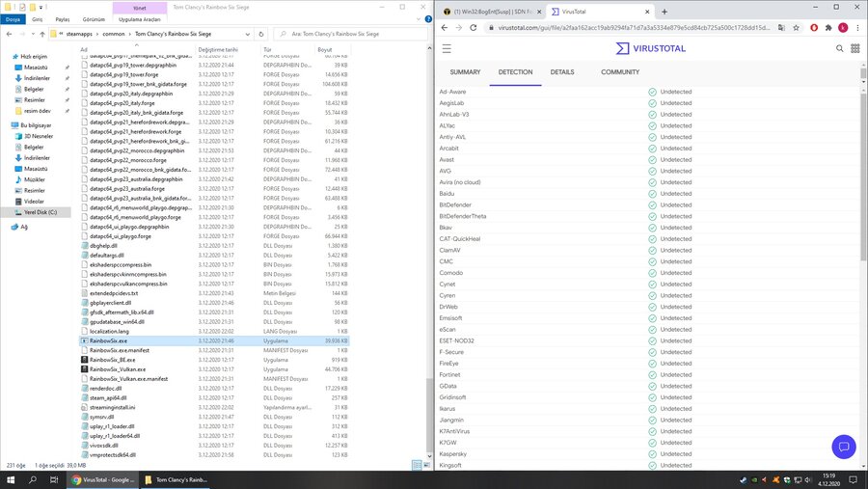Click the VirusTotal URL address bar
The image size is (868, 489).
coord(634,28)
